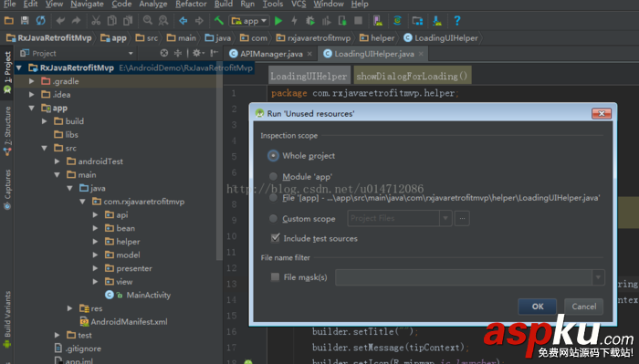Open the File mask dropdown arrow
The width and height of the screenshot is (639, 364).
point(598,277)
